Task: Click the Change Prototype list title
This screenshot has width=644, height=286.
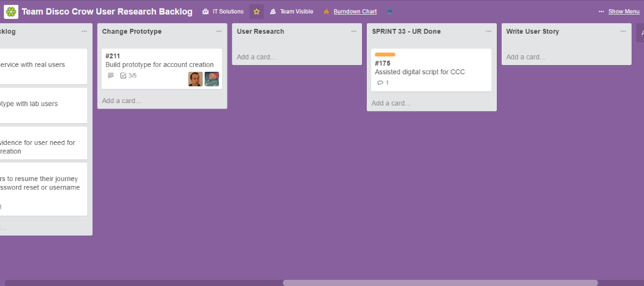Action: click(132, 31)
